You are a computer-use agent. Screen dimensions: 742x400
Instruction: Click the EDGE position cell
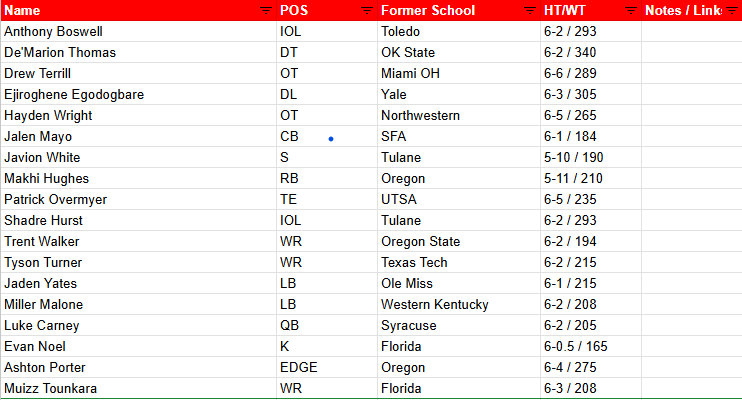[x=299, y=367]
